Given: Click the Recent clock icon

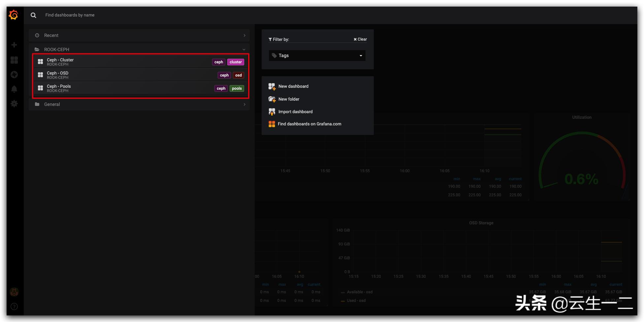Looking at the screenshot, I should pos(37,35).
